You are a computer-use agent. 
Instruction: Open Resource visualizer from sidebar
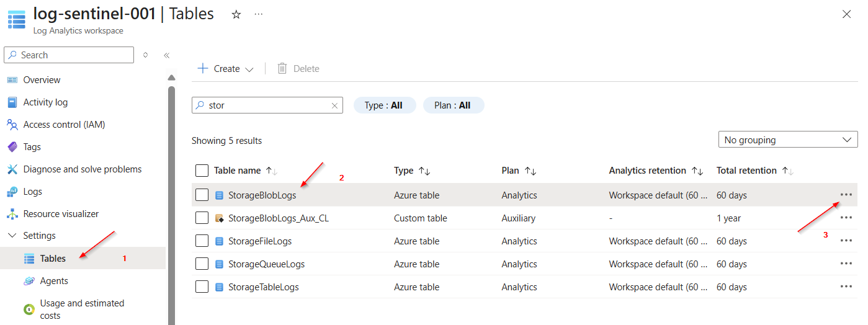(x=61, y=214)
